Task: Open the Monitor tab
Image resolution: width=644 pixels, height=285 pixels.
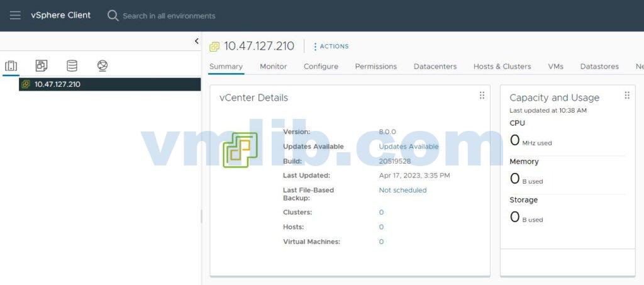Action: [x=273, y=67]
